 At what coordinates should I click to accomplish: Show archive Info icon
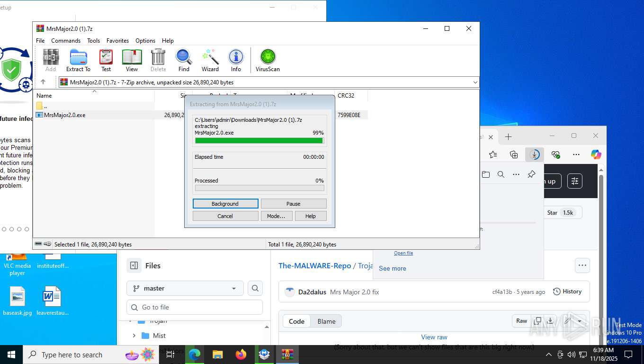click(x=236, y=60)
